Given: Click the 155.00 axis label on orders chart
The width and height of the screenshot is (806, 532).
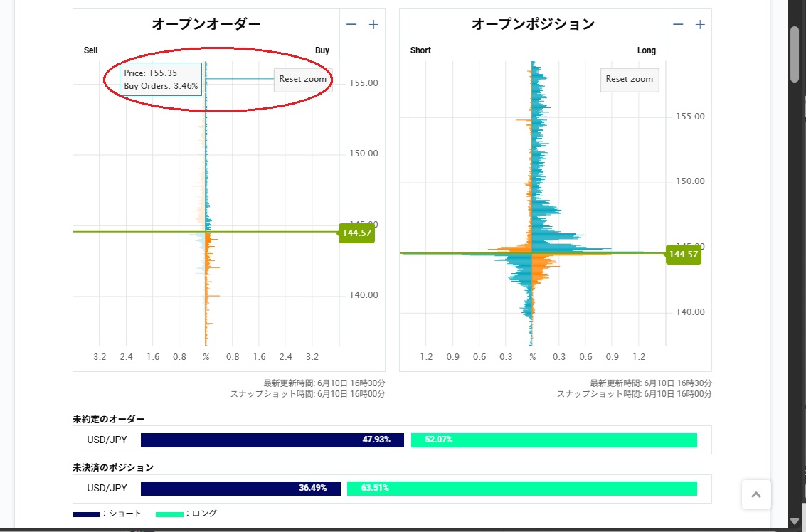Looking at the screenshot, I should 364,83.
